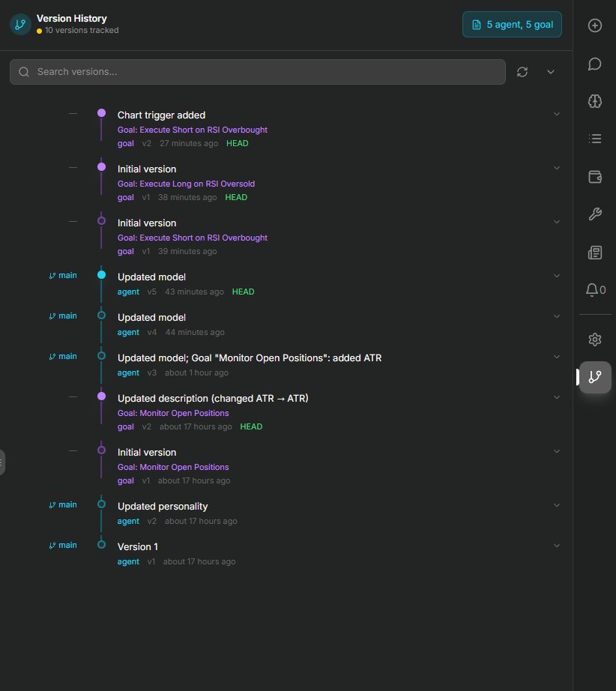Focus the Search versions input field
The height and width of the screenshot is (691, 616).
[x=257, y=72]
